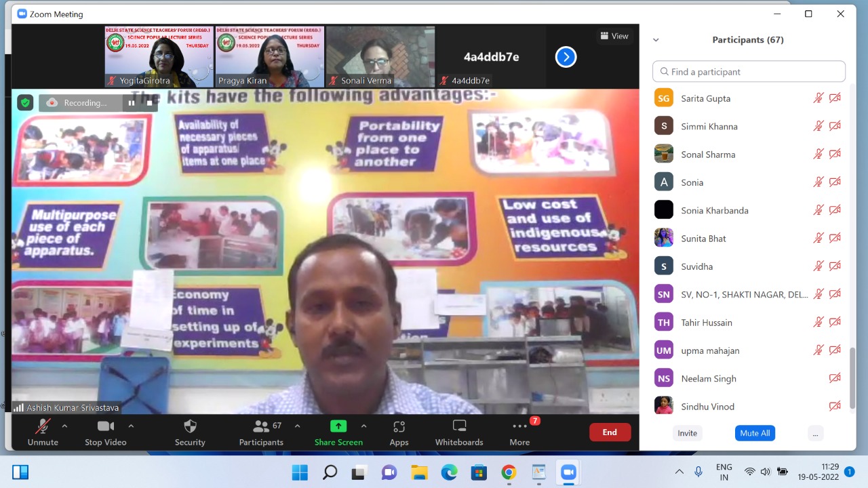Click Tahir Hussain's video-off camera icon
Image resolution: width=868 pixels, height=488 pixels.
tap(835, 322)
